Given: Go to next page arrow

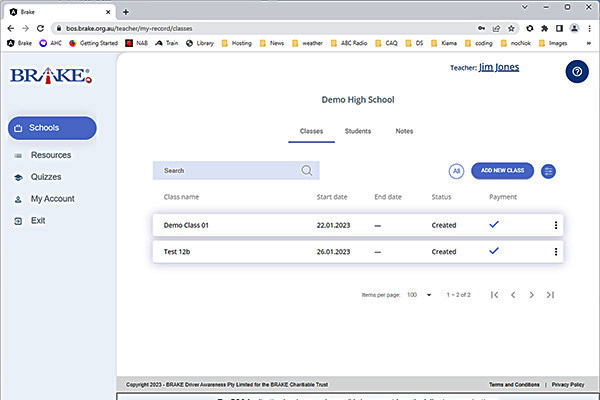Looking at the screenshot, I should (x=531, y=295).
